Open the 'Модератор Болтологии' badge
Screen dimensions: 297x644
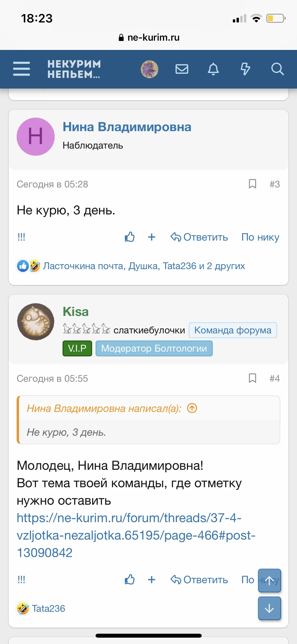pos(154,348)
